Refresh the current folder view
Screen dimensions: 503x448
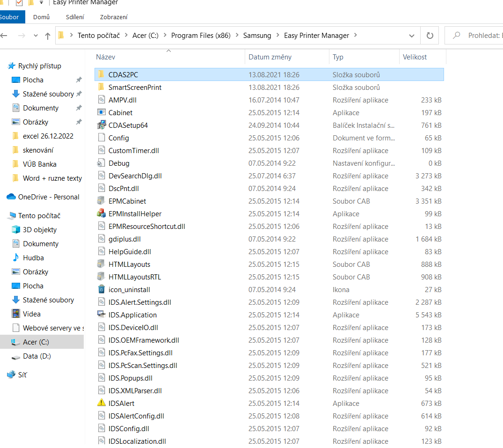coord(430,36)
